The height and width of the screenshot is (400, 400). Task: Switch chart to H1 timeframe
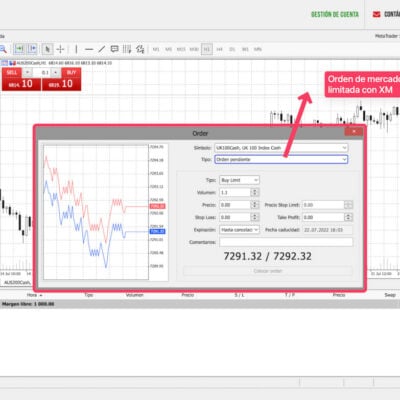(x=207, y=49)
